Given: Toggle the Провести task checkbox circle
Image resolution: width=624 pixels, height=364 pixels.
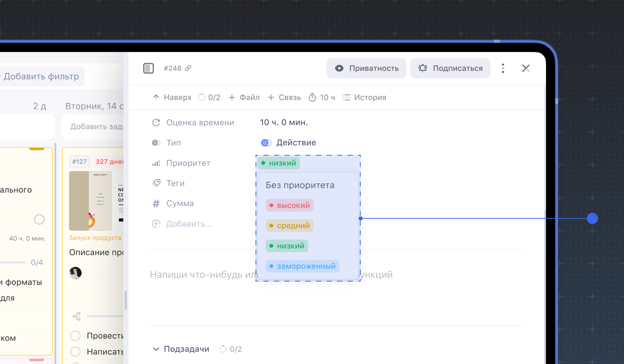Looking at the screenshot, I should [75, 336].
